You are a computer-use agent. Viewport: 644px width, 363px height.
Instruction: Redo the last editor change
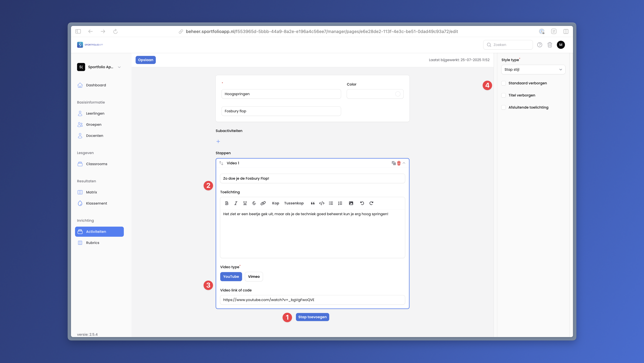[371, 203]
